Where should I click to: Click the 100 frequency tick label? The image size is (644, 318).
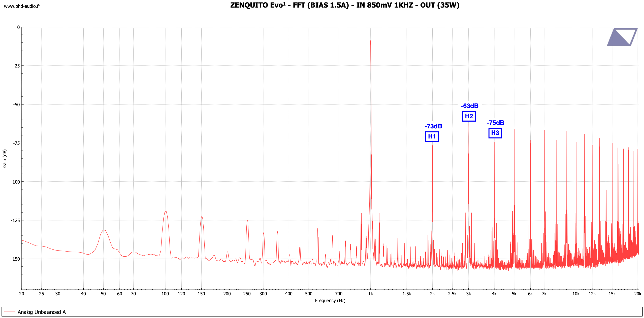[x=165, y=294]
